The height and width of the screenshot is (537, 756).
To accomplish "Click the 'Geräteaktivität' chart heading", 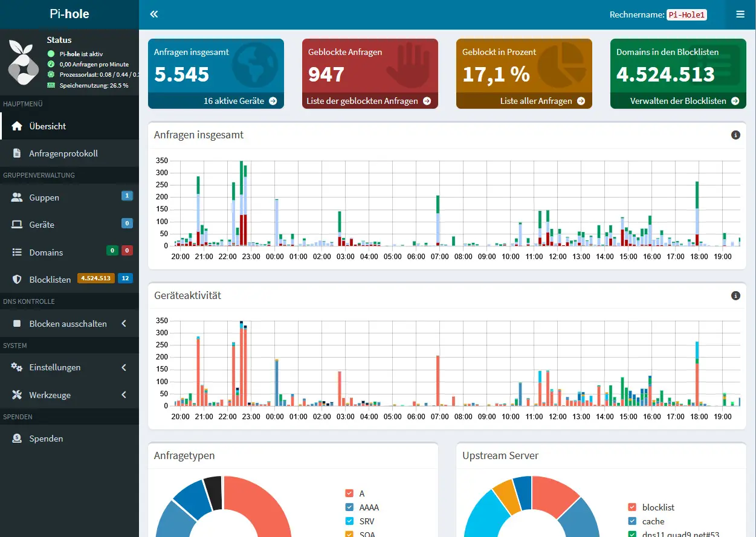I will [188, 295].
